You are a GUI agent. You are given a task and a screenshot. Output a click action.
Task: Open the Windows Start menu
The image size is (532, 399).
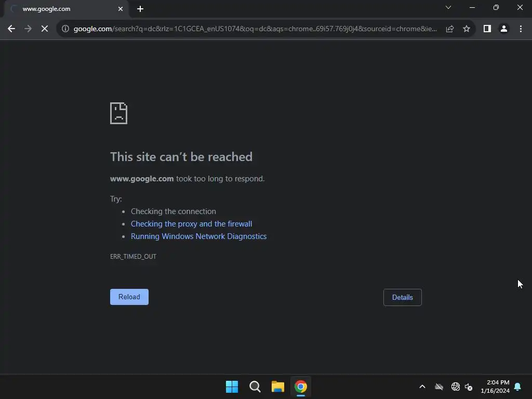[x=232, y=387]
